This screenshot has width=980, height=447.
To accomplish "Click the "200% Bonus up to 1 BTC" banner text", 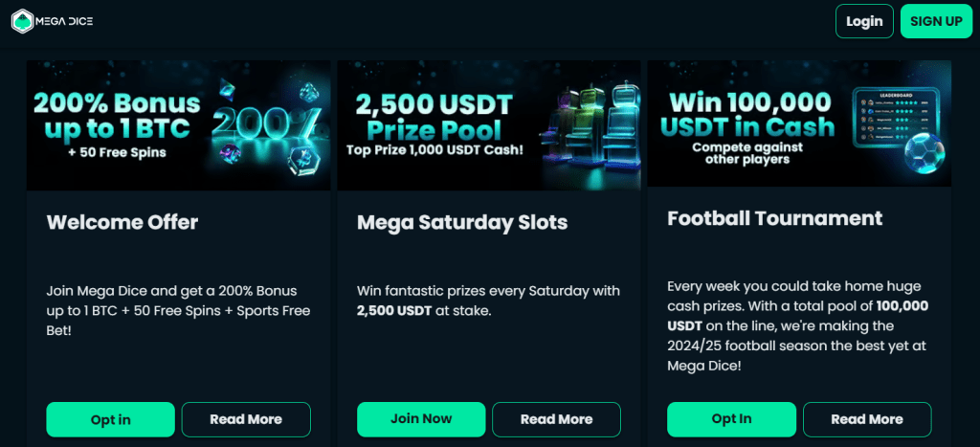I will pos(117,116).
